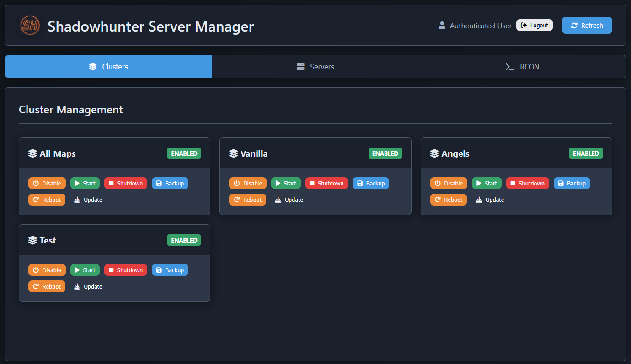
Task: Click the stack icon beside the Vanilla cluster
Action: coord(233,153)
